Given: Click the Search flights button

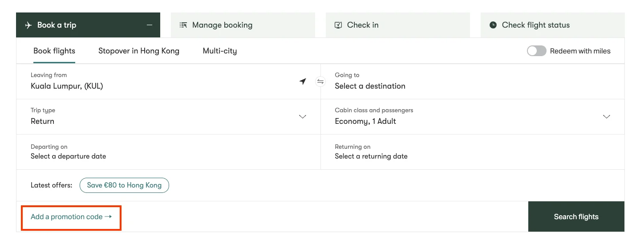Looking at the screenshot, I should click(x=576, y=216).
